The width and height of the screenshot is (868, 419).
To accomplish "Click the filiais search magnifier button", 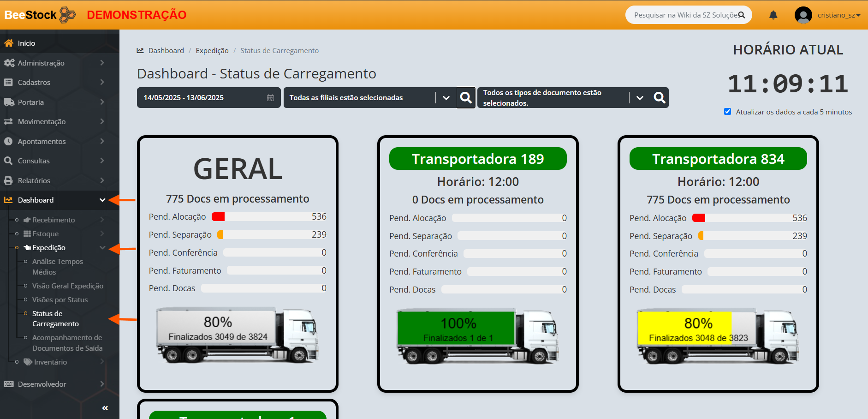I will click(466, 98).
